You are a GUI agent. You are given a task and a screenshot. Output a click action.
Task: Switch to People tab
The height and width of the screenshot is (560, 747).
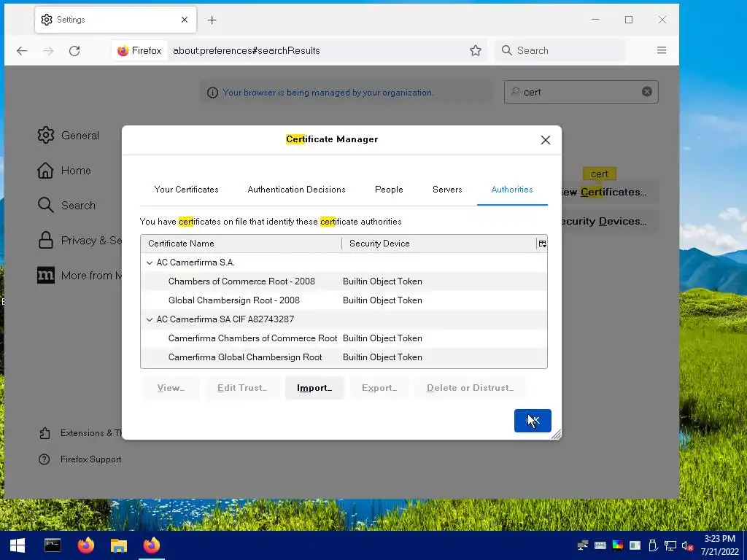(x=389, y=190)
